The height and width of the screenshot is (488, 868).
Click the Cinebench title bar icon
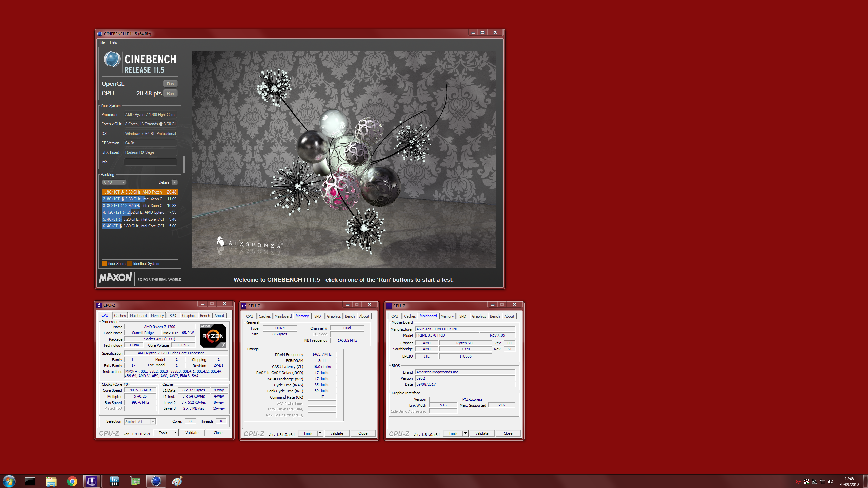[99, 34]
